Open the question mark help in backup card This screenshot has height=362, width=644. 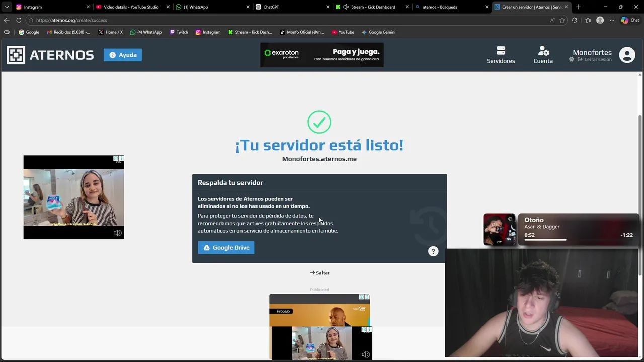pos(433,251)
